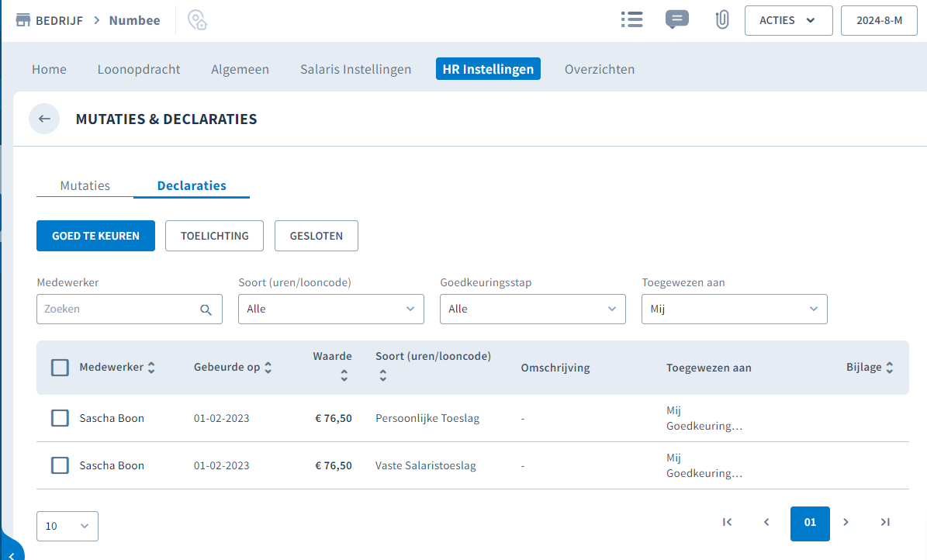The width and height of the screenshot is (927, 560).
Task: Open the Salaris Instellingen menu tab
Action: (356, 69)
